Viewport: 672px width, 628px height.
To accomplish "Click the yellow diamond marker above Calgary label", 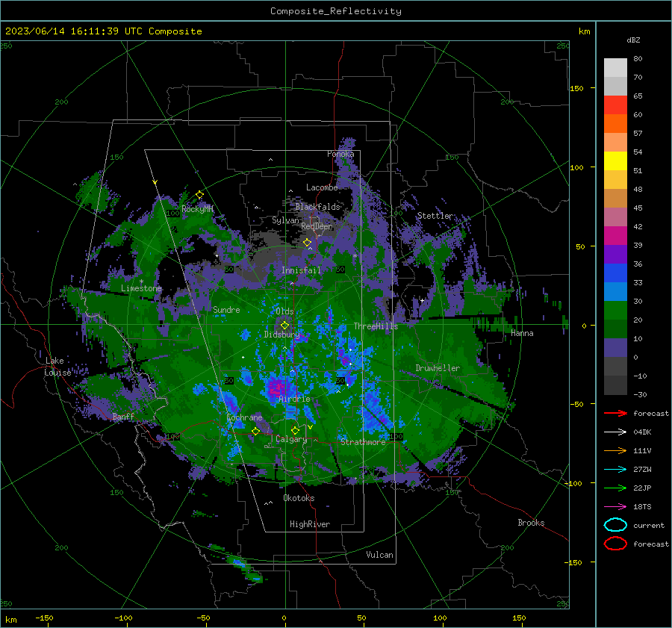I will [x=295, y=430].
